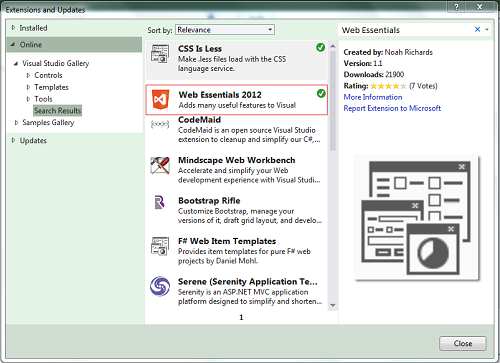This screenshot has height=363, width=500.
Task: Click the help question mark button
Action: [457, 7]
